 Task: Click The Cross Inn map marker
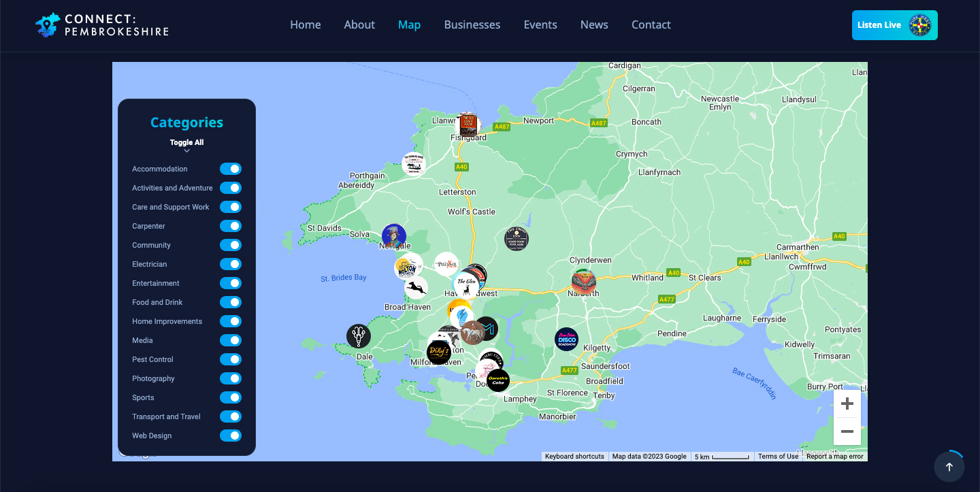[517, 239]
